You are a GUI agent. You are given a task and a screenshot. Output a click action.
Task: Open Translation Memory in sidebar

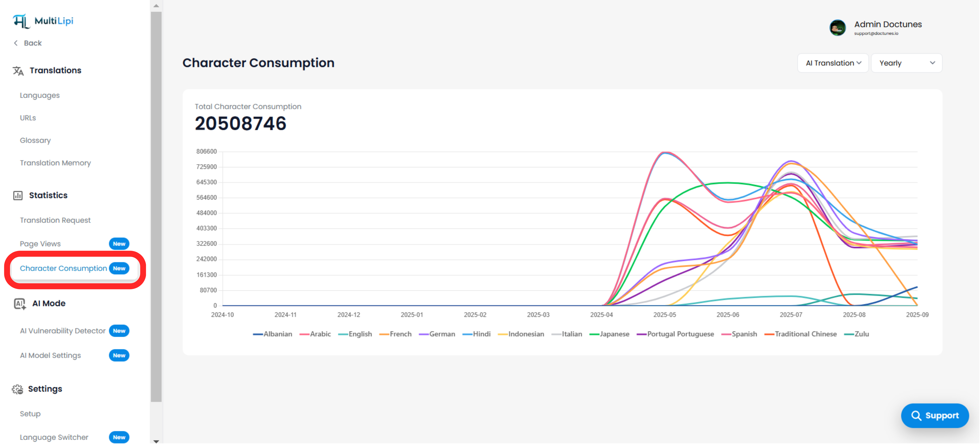[x=55, y=163]
